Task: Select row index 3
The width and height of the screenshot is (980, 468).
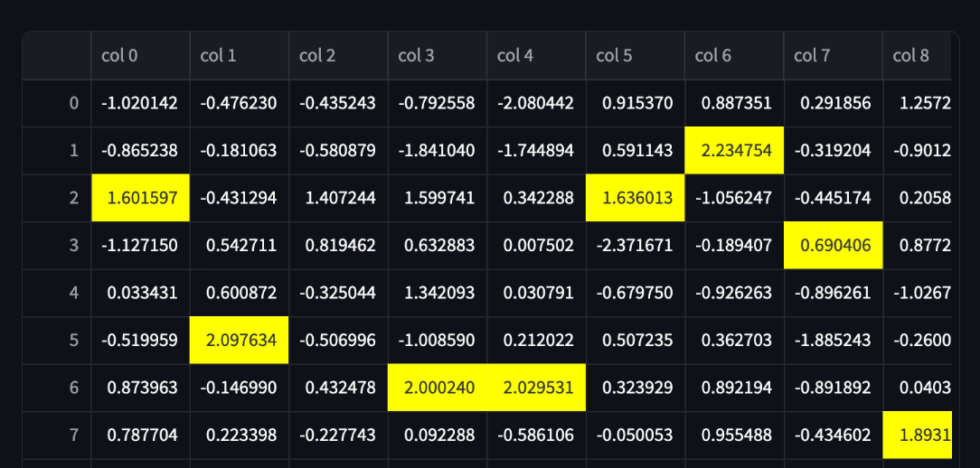Action: 57,246
